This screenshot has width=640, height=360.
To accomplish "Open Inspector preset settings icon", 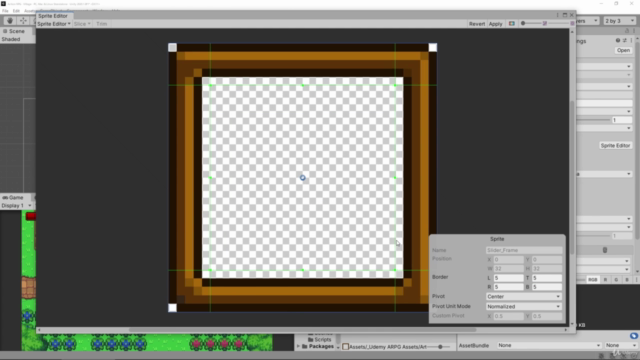I will tap(624, 40).
